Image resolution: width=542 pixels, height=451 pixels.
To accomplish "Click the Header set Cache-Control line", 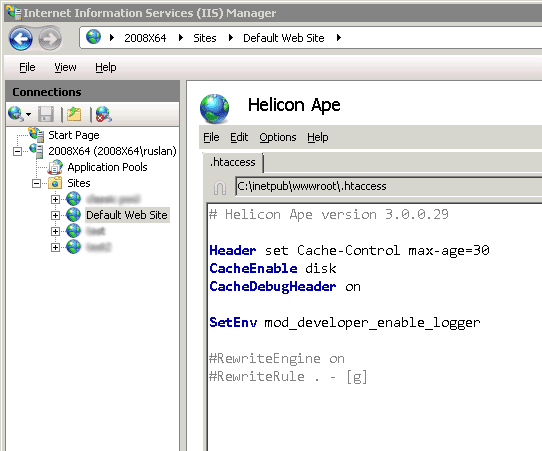I will click(349, 250).
